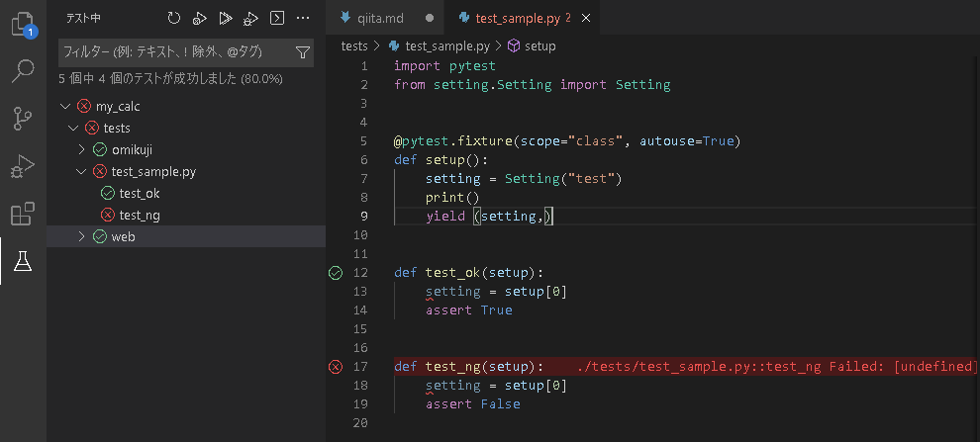This screenshot has height=442, width=980.
Task: Click the failed status icon of my_calc
Action: coord(84,107)
